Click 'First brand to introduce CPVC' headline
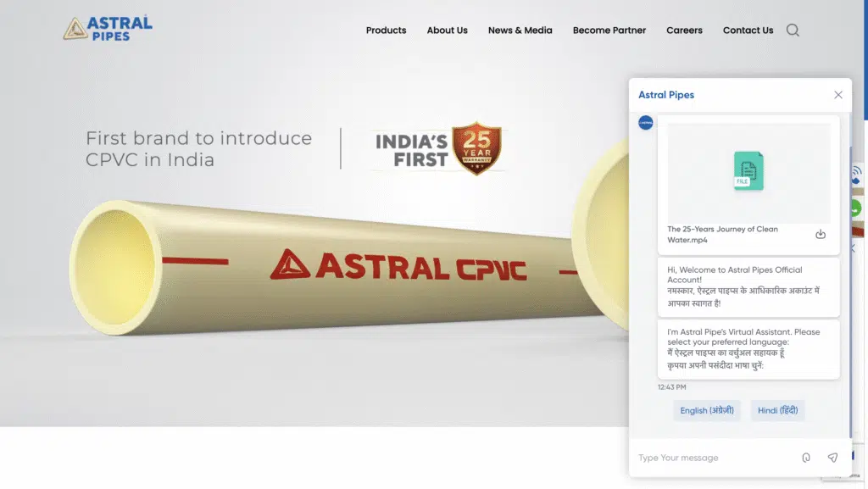Image resolution: width=868 pixels, height=489 pixels. tap(198, 149)
